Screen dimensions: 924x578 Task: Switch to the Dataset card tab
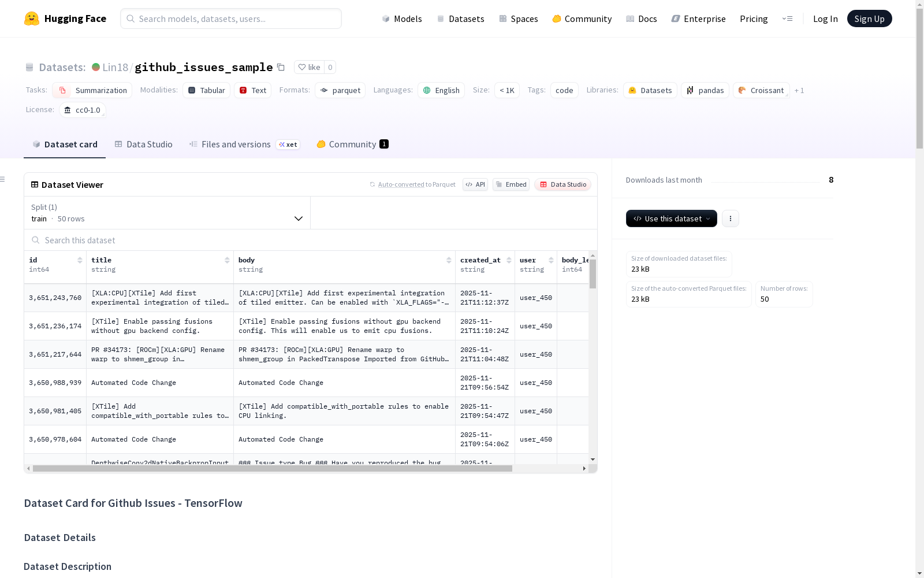[x=65, y=144]
